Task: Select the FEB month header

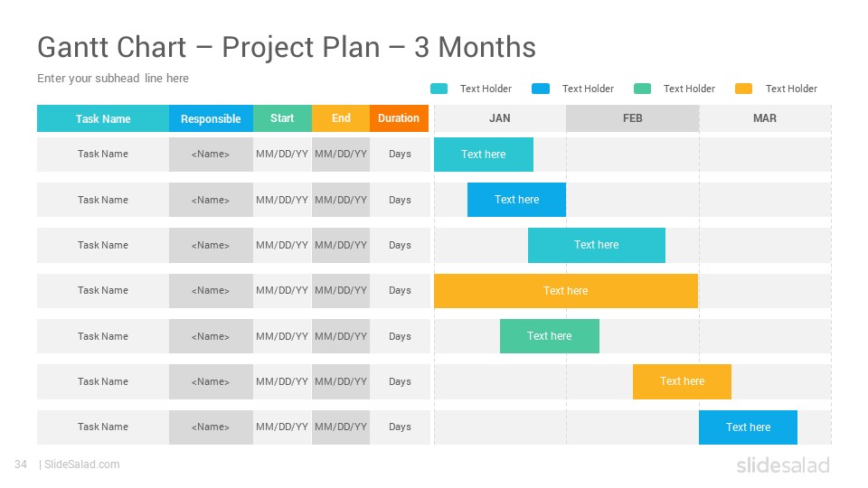Action: tap(633, 118)
